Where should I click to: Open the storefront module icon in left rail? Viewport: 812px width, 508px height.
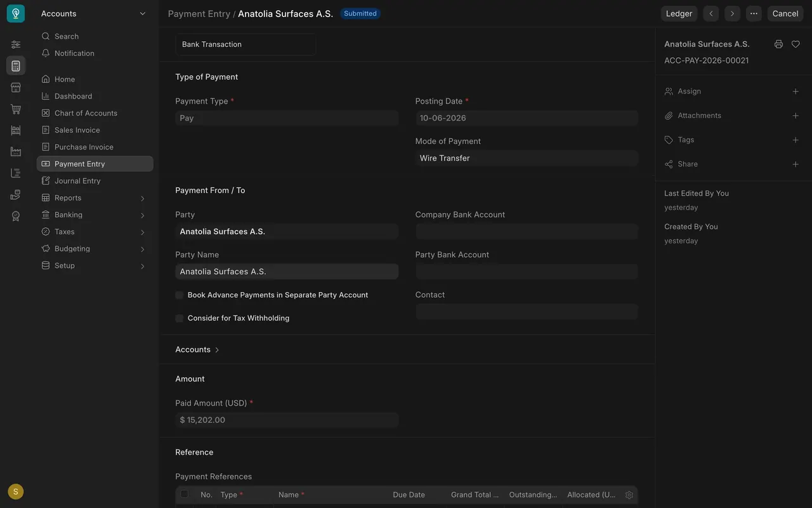point(16,88)
